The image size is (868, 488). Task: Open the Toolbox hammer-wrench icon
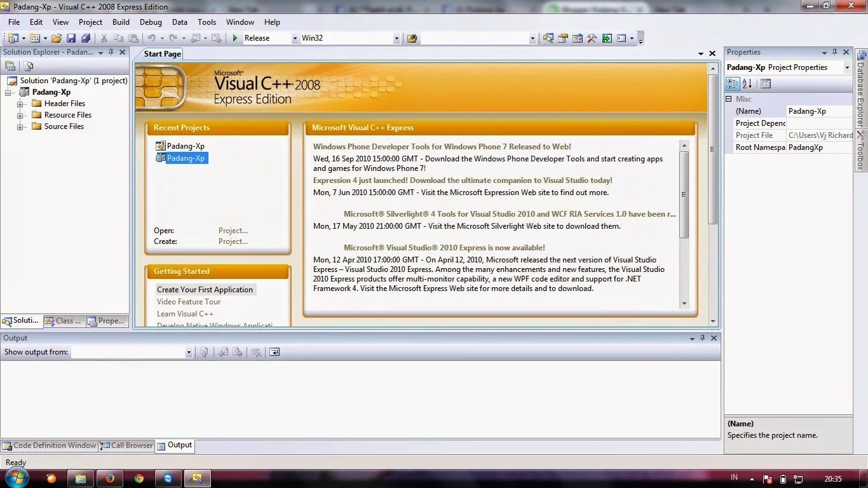tap(592, 38)
